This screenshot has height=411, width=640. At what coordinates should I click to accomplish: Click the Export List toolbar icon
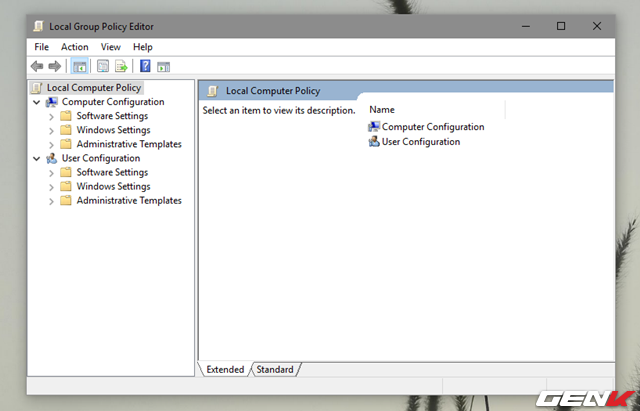click(121, 66)
